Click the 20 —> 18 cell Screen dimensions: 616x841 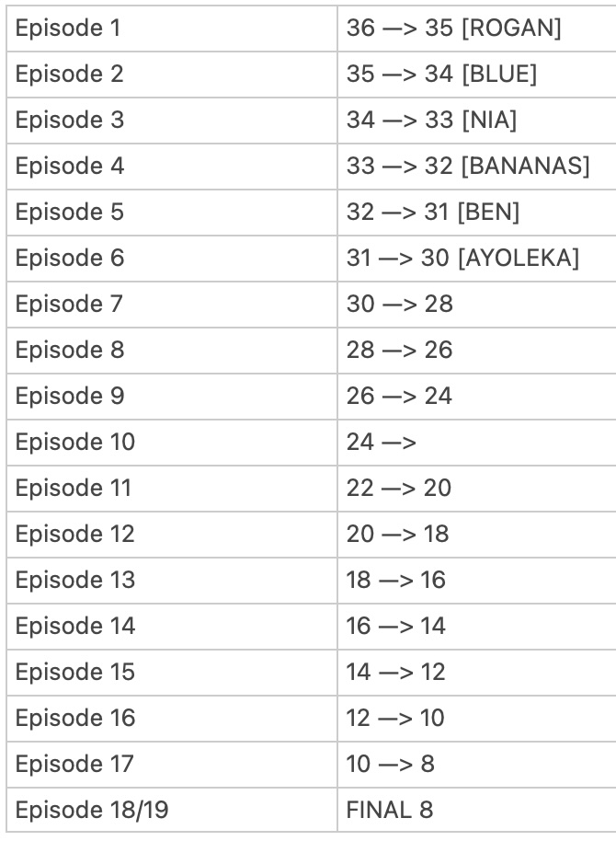[476, 535]
